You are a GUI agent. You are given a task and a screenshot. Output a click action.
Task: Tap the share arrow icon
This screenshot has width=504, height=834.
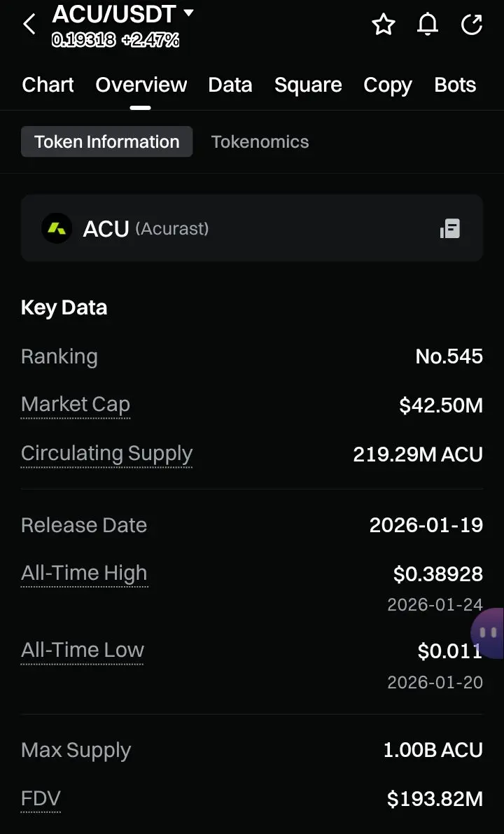pyautogui.click(x=472, y=25)
